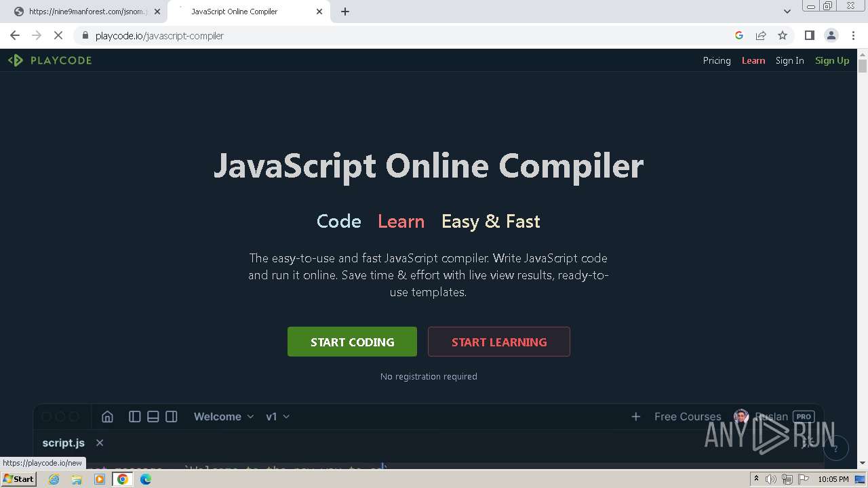
Task: Launch Internet Explorer from taskbar
Action: point(54,479)
